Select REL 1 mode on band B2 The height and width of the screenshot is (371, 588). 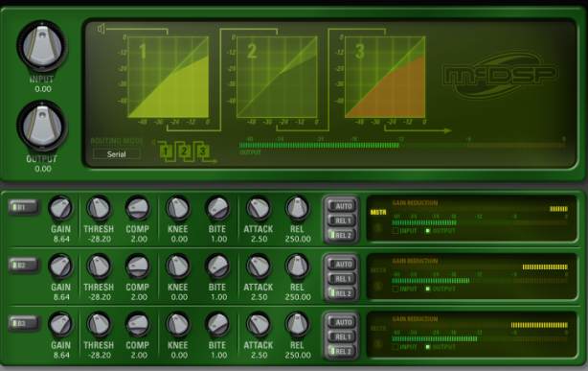click(341, 279)
